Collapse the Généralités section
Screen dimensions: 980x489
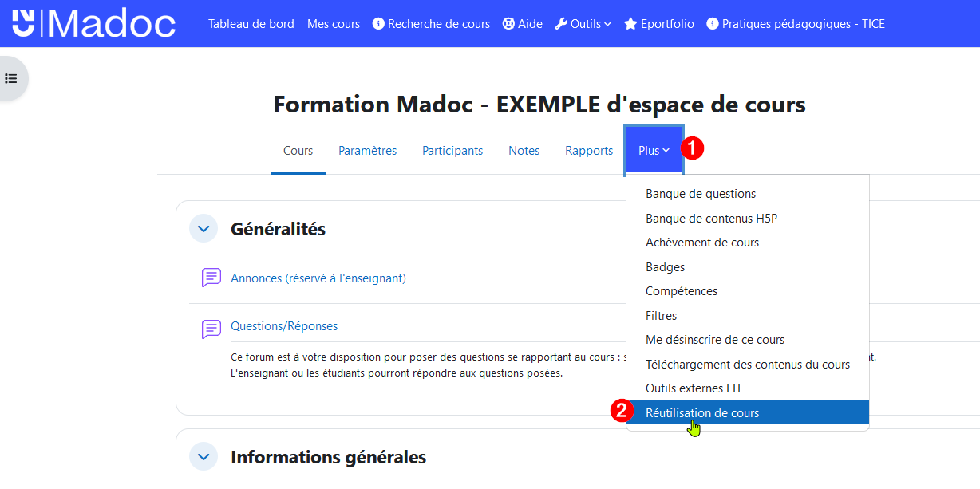pyautogui.click(x=204, y=229)
